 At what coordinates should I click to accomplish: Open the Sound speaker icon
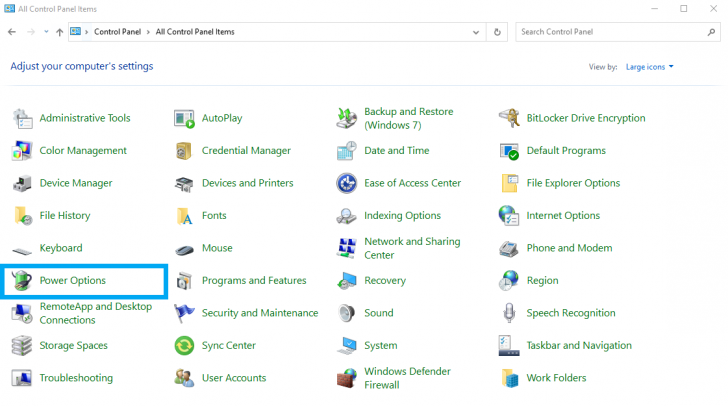click(x=346, y=314)
